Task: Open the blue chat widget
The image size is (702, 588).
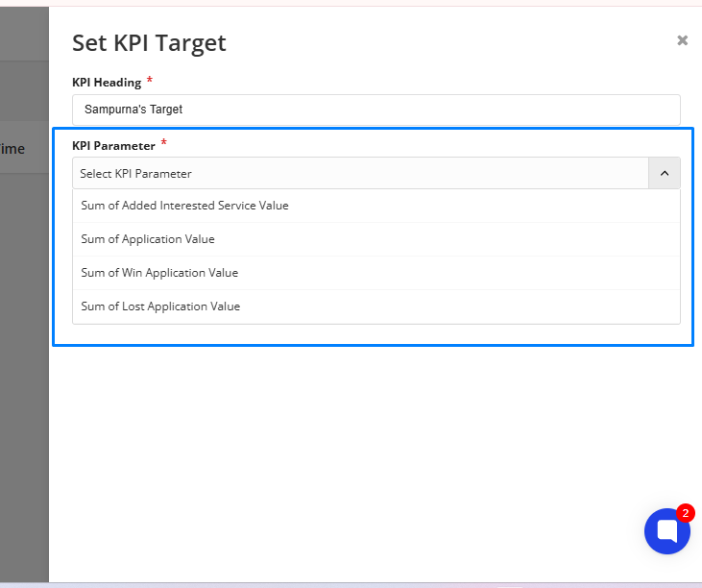Action: (666, 531)
